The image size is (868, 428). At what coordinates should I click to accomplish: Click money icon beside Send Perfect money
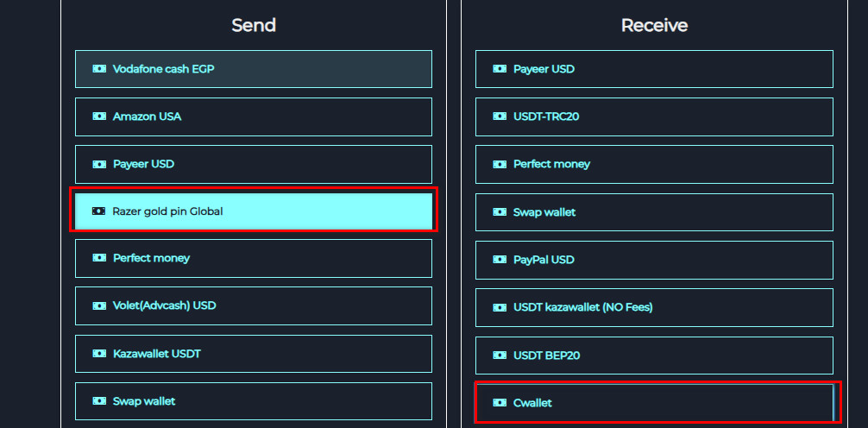click(99, 257)
